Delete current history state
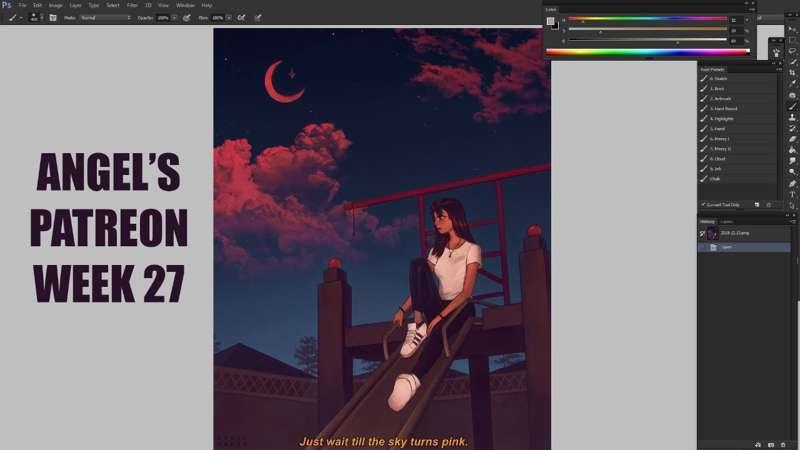This screenshot has width=800, height=450. point(783,445)
